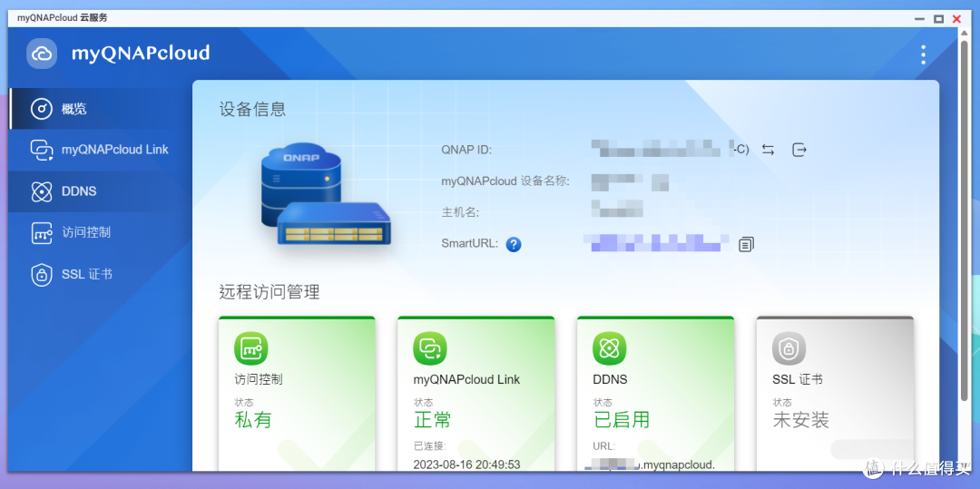This screenshot has height=489, width=980.
Task: Click the 远程访问管理 section heading
Action: tap(269, 291)
